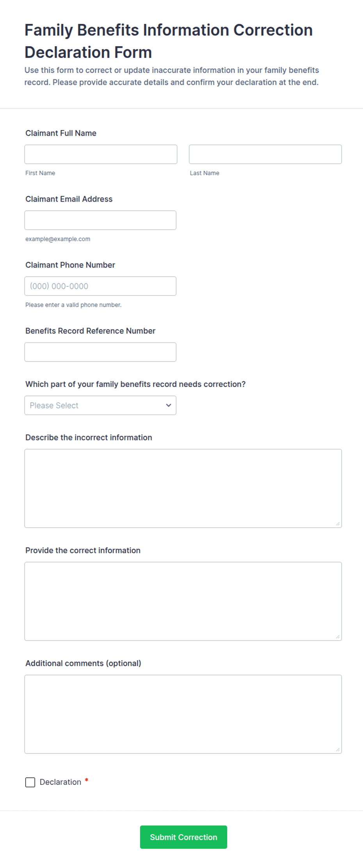Click the incorrect information textarea resize handle
This screenshot has height=868, width=363.
(x=338, y=524)
